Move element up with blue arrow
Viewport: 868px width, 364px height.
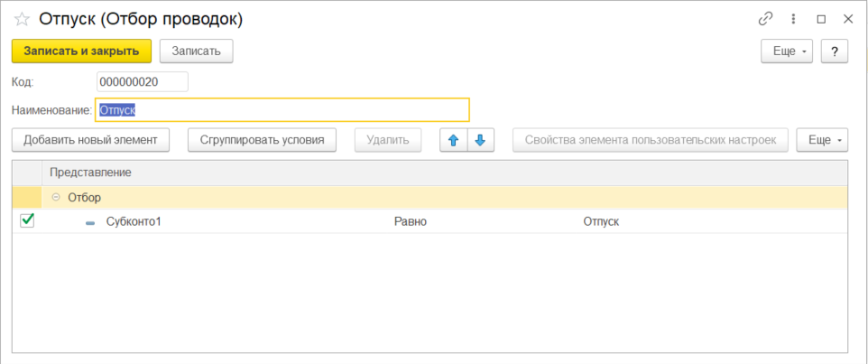click(453, 140)
